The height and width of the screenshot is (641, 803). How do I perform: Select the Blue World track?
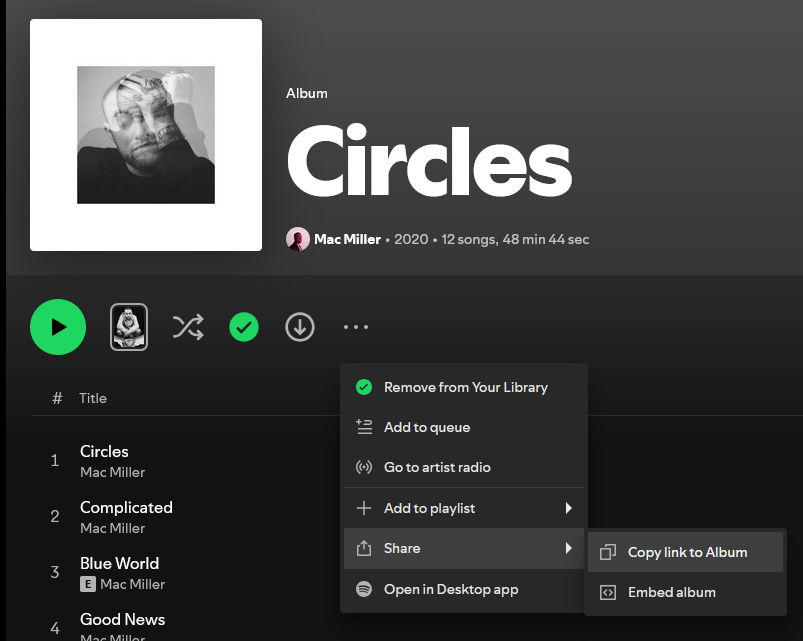[x=119, y=563]
